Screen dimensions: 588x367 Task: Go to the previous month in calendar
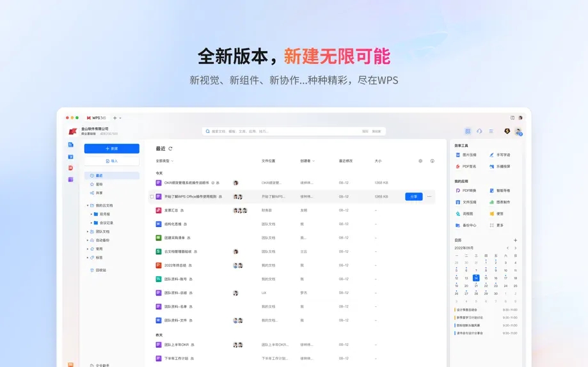(x=507, y=248)
